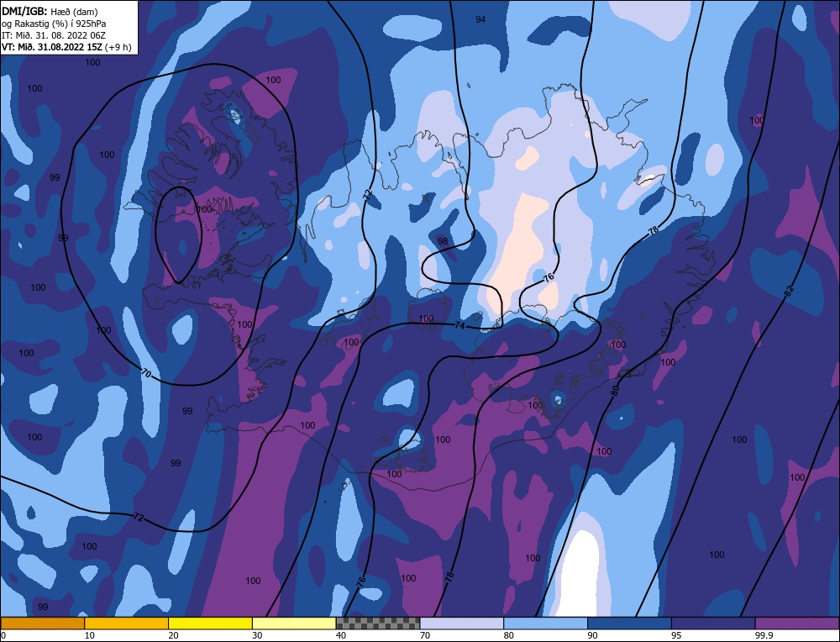Click the orange 10–20 legend swatch
This screenshot has width=840, height=642.
tap(127, 624)
